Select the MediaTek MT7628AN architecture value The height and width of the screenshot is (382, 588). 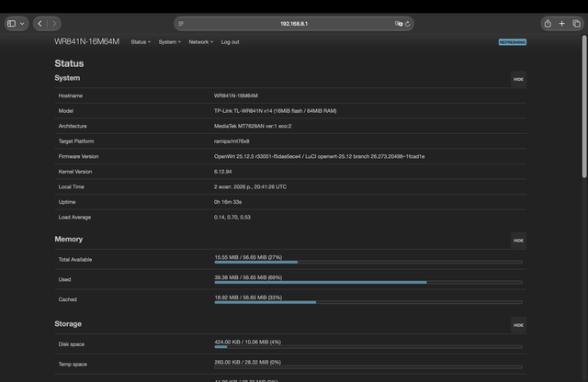pos(253,126)
